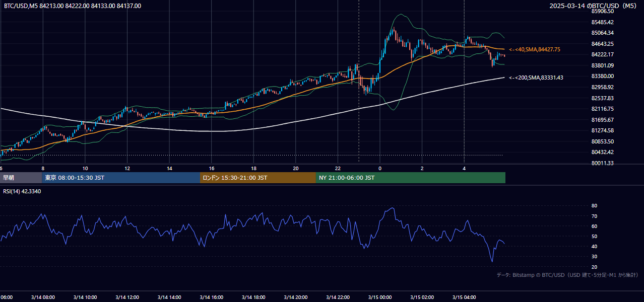Image resolution: width=644 pixels, height=302 pixels.
Task: Click the bottom time label 3/14 20:00
Action: coord(295,297)
